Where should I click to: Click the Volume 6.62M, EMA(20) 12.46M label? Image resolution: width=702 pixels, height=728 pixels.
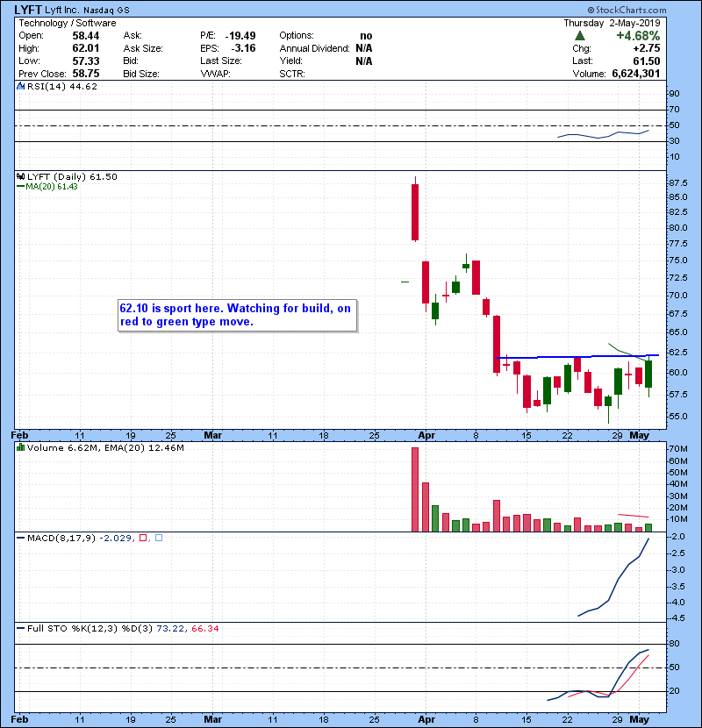105,448
